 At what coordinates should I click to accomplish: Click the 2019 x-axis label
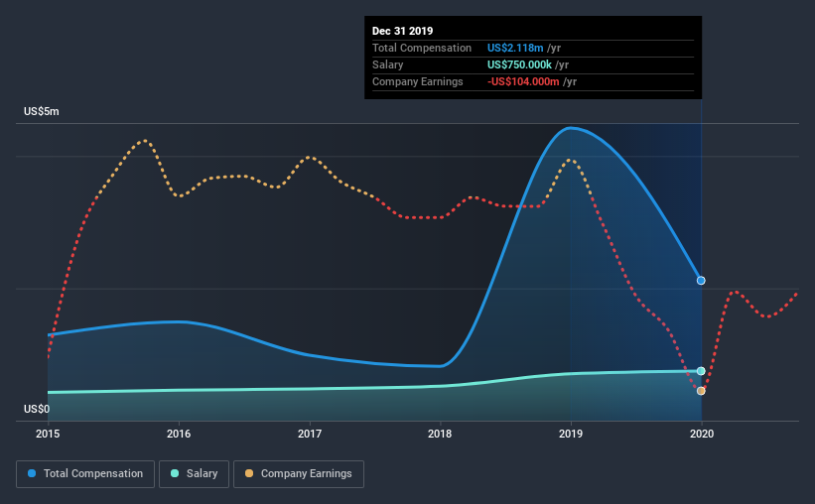pyautogui.click(x=571, y=434)
